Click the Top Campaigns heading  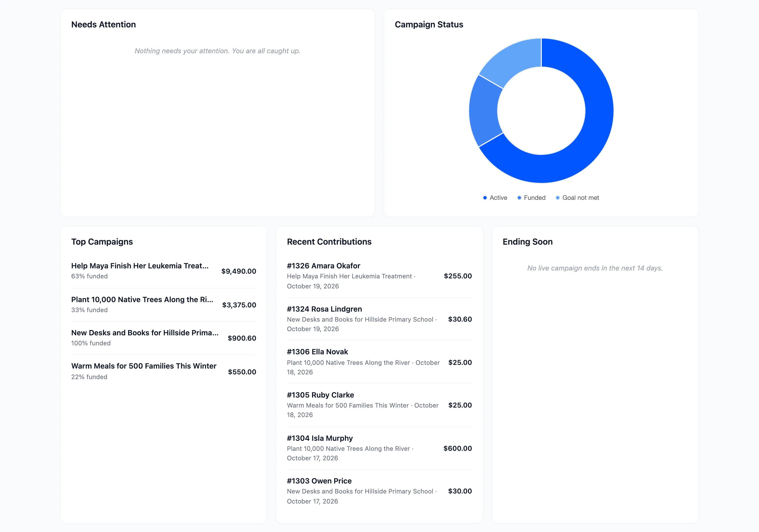102,242
